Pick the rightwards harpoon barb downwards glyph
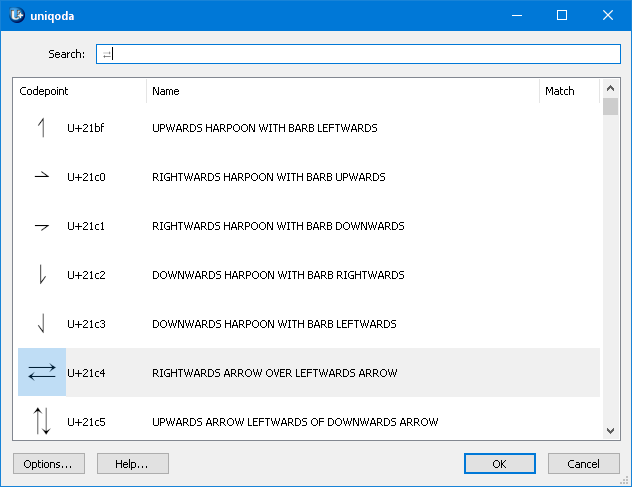Image resolution: width=632 pixels, height=487 pixels. [x=42, y=226]
